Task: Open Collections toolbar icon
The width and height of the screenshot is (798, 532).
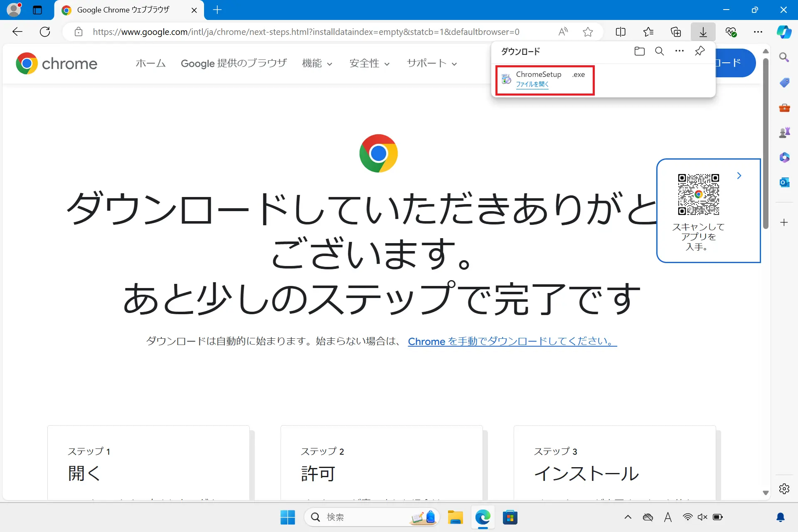Action: coord(676,32)
